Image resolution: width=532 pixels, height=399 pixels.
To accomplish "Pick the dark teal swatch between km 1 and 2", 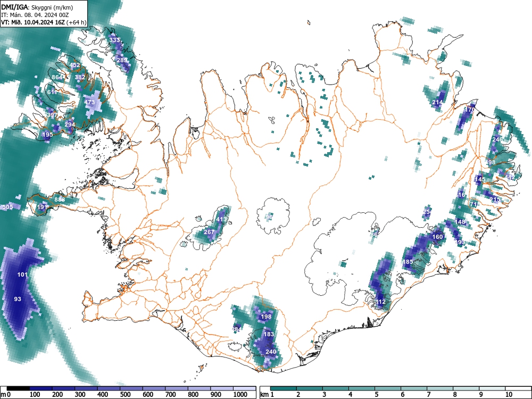I will click(284, 388).
